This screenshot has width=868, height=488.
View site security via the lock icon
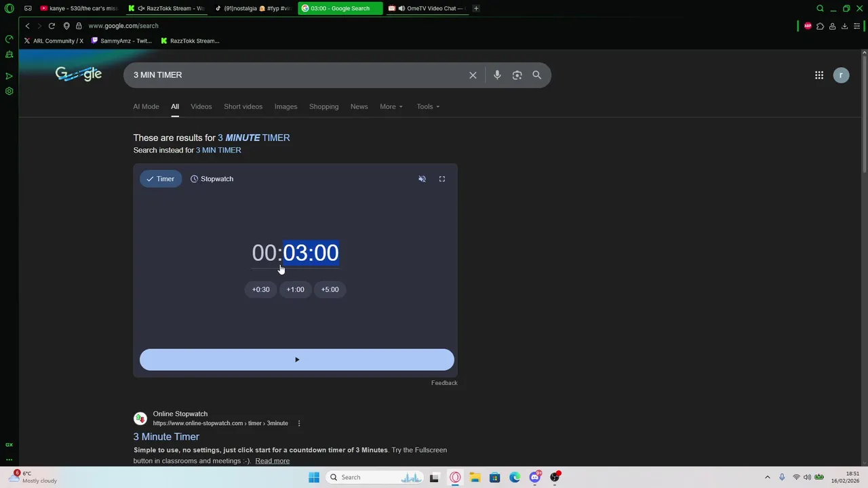(79, 26)
